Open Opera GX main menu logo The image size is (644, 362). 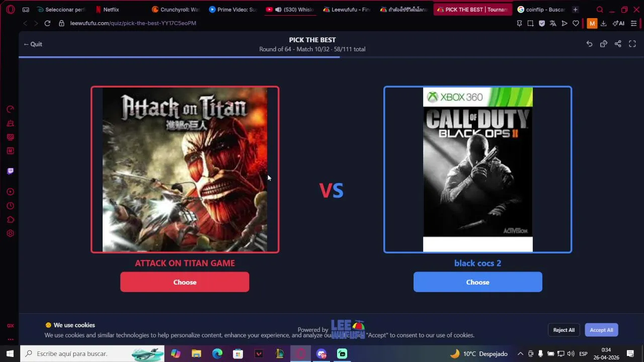(11, 10)
